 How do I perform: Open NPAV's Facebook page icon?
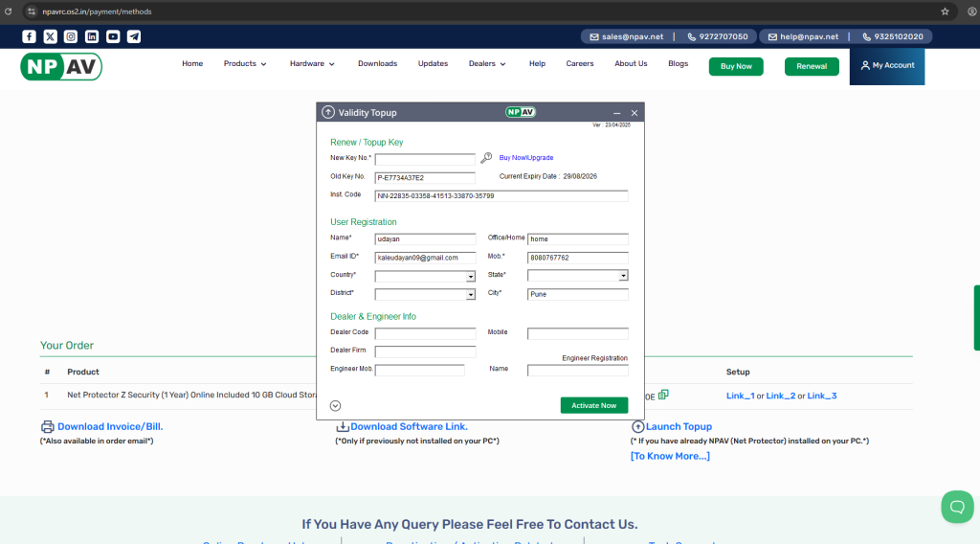point(29,36)
